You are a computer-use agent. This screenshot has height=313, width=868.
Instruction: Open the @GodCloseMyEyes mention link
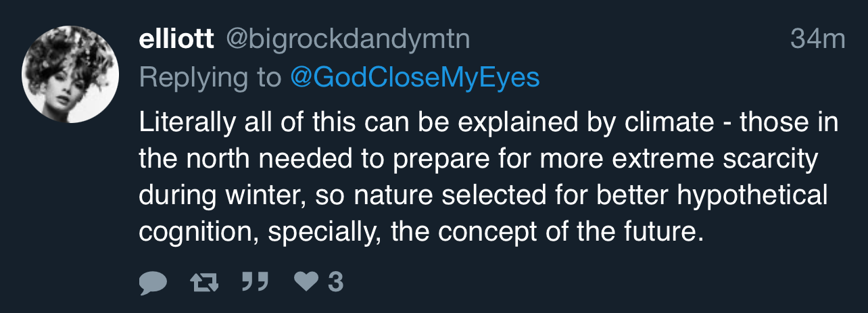click(414, 78)
